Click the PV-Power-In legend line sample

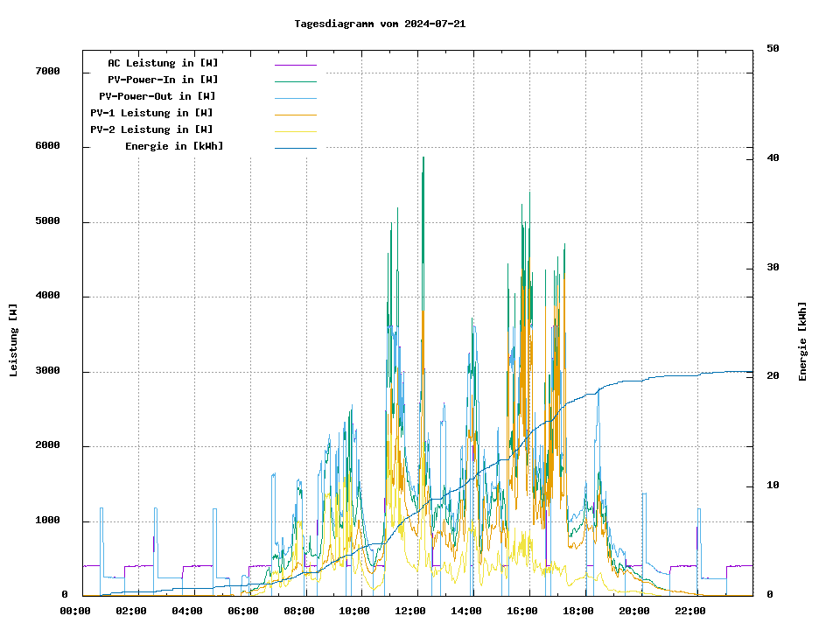(295, 81)
